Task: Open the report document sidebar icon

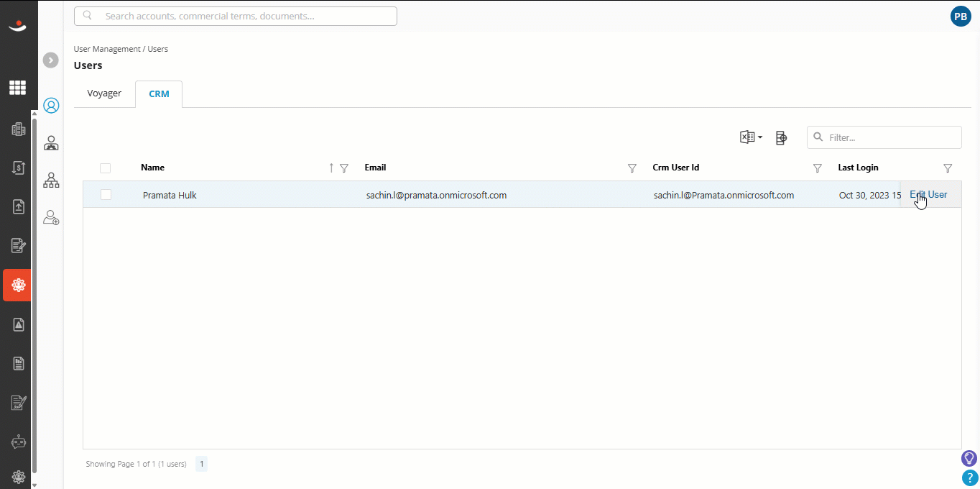Action: pyautogui.click(x=19, y=364)
